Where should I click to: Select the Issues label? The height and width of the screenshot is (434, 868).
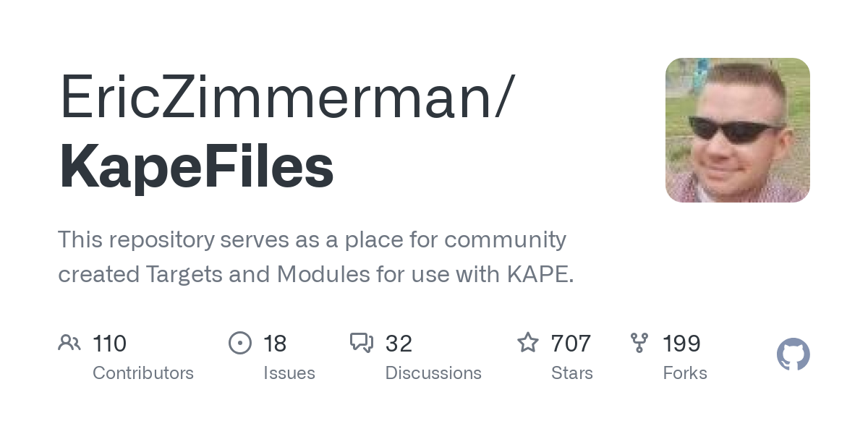coord(289,373)
